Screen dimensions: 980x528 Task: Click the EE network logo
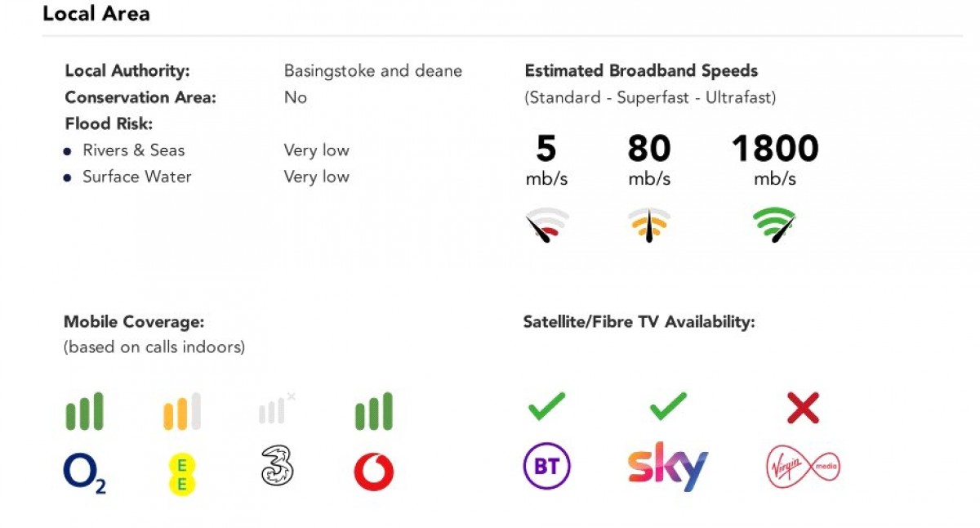181,474
